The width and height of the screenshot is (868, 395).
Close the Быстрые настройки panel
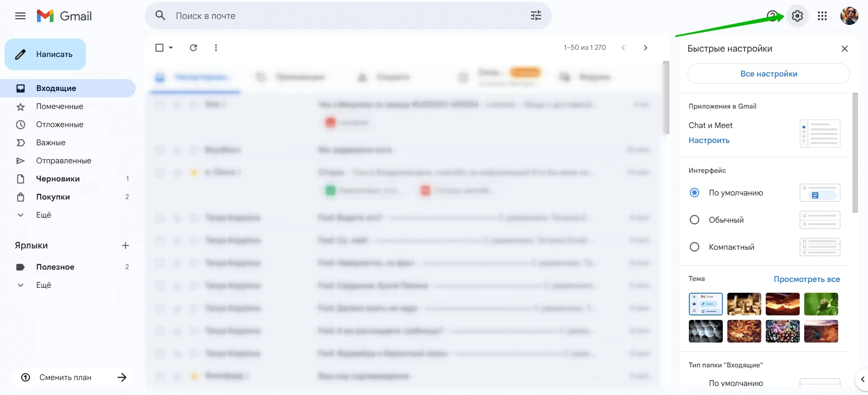click(x=844, y=48)
